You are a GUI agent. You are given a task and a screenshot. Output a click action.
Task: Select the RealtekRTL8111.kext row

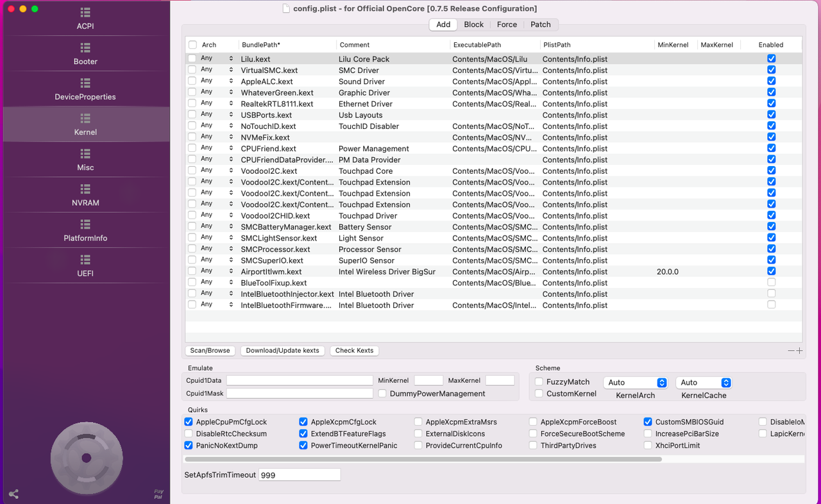(x=493, y=103)
